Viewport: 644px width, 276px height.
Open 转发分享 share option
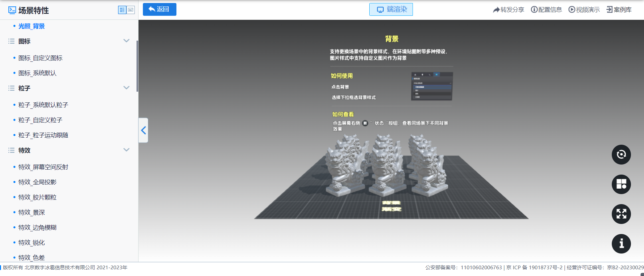(x=508, y=10)
